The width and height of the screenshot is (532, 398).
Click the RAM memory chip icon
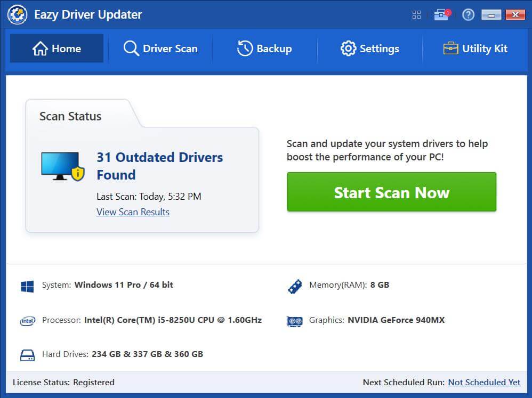click(x=295, y=287)
